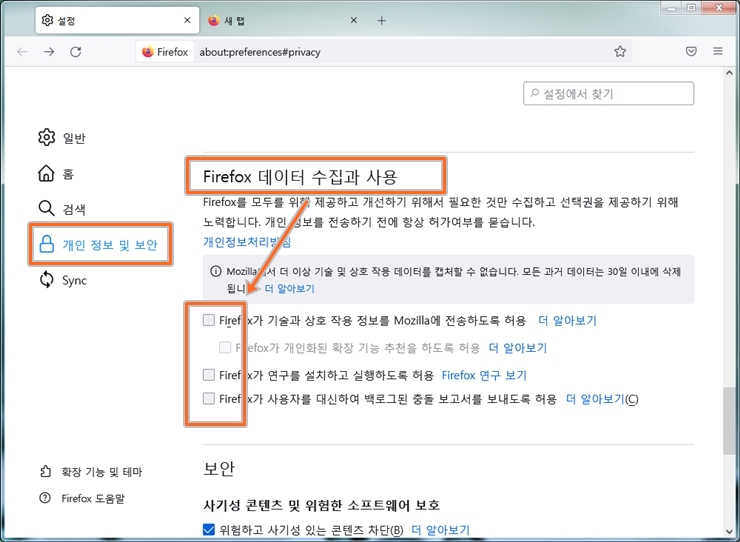Open the 일반 settings category
The height and width of the screenshot is (542, 740).
(x=61, y=137)
